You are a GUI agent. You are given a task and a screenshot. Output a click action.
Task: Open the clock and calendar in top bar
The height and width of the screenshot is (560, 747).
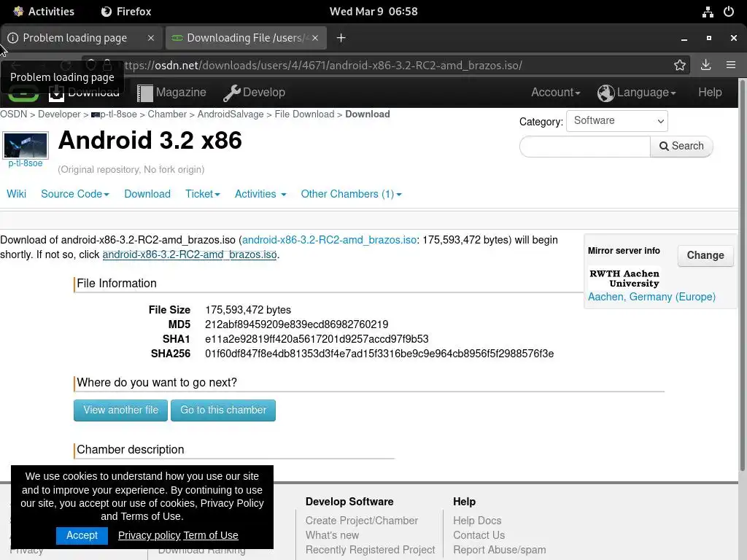click(373, 12)
